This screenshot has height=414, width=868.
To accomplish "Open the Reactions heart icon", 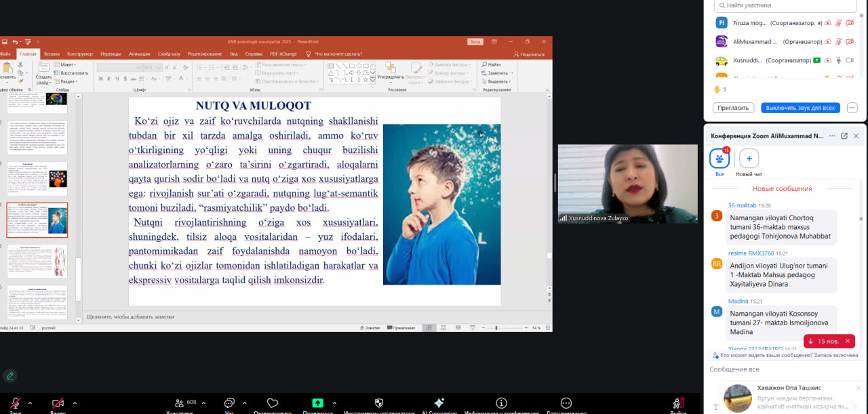I will click(x=273, y=402).
